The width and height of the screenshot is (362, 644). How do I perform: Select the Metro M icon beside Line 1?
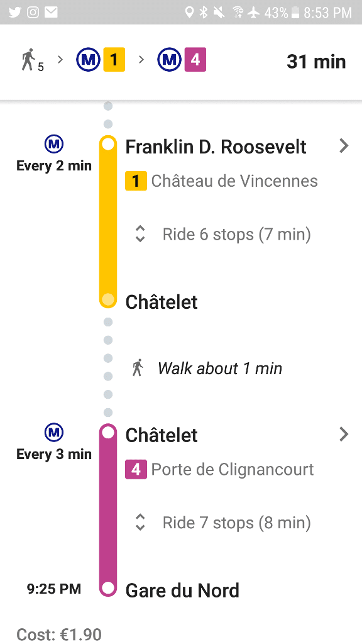tap(87, 60)
